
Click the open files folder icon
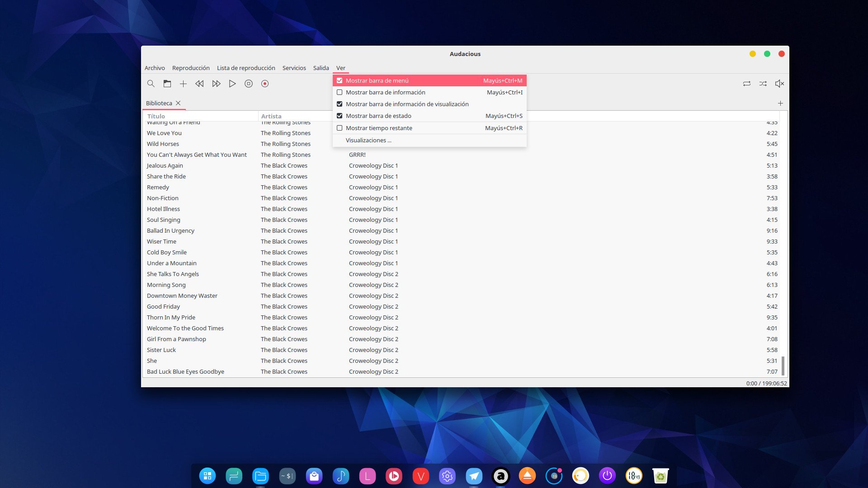point(167,84)
